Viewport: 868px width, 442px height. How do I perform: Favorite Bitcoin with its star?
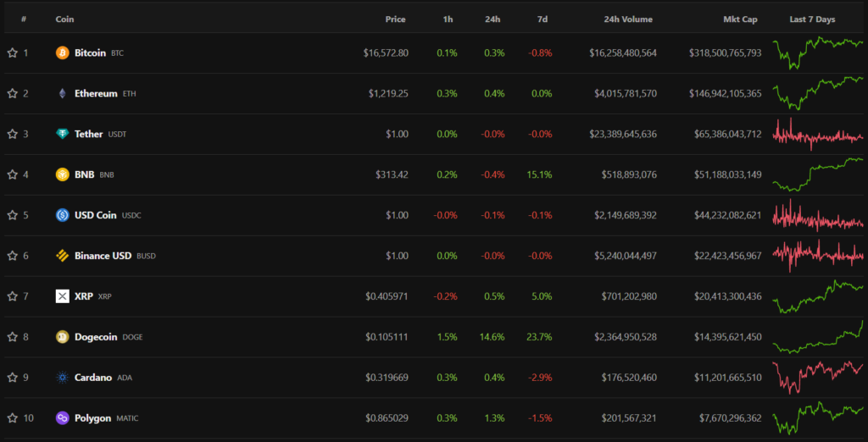pos(12,53)
